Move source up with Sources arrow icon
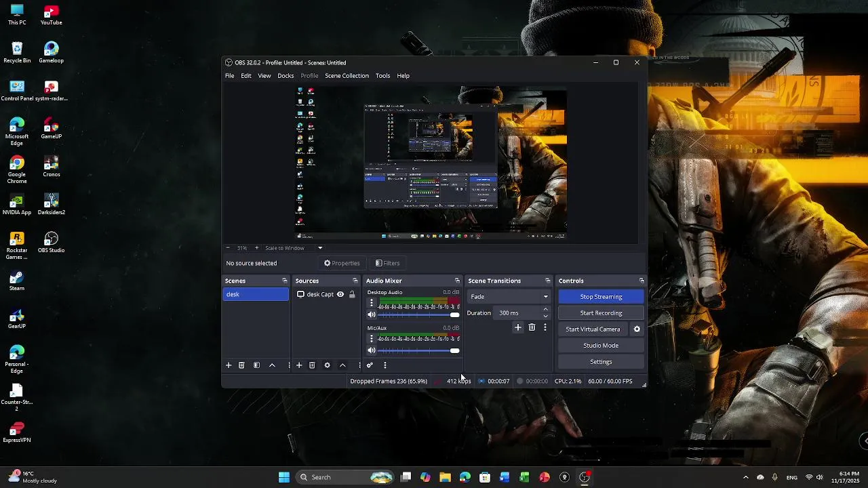This screenshot has width=868, height=488. pos(342,365)
